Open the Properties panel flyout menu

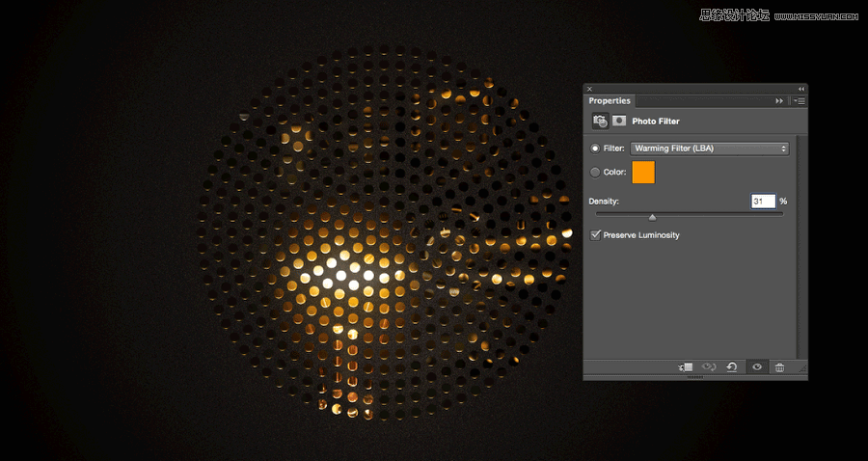800,100
